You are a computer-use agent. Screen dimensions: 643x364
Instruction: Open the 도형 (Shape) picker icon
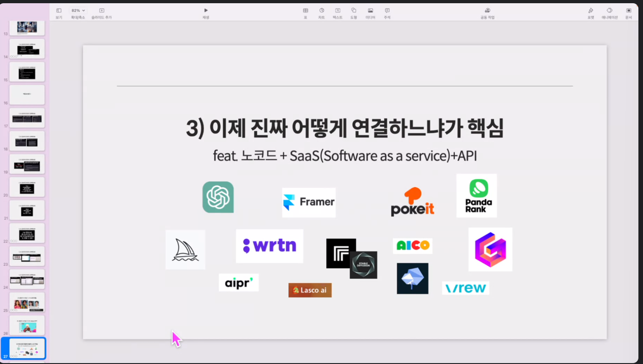pyautogui.click(x=354, y=10)
